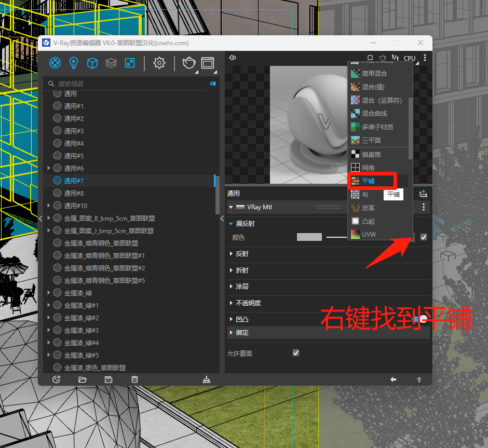Click the material preview sphere thumbnail
488x448 pixels.
coord(308,125)
